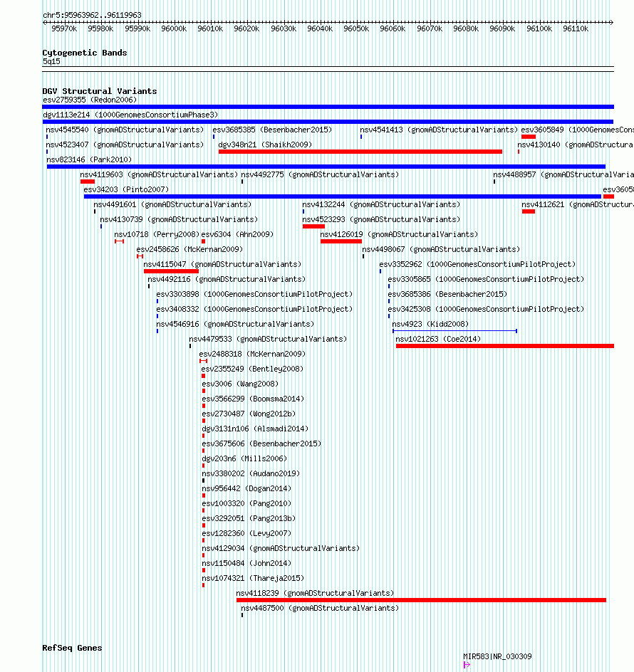Open dgv203n6 (Mills2006) variant
634x672 pixels.
[x=244, y=458]
